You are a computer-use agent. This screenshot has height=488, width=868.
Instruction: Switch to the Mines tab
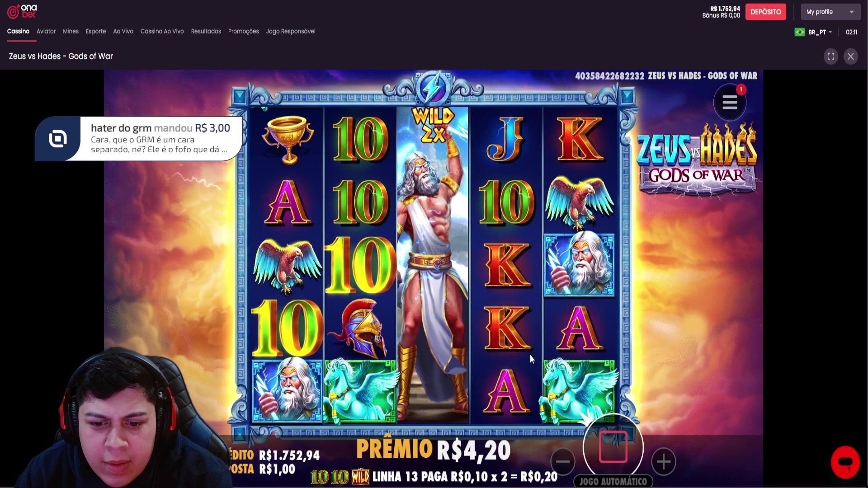[71, 31]
